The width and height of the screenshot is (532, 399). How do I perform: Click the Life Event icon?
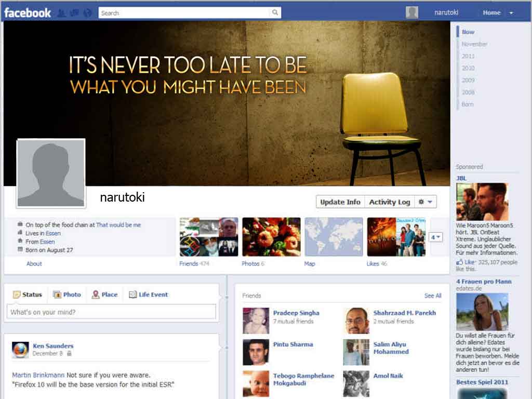tap(132, 295)
